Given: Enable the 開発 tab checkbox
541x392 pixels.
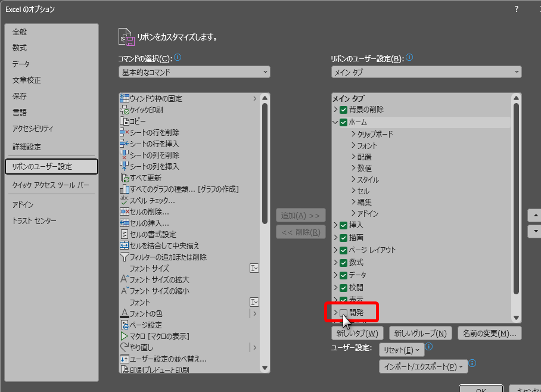Looking at the screenshot, I should (x=344, y=312).
